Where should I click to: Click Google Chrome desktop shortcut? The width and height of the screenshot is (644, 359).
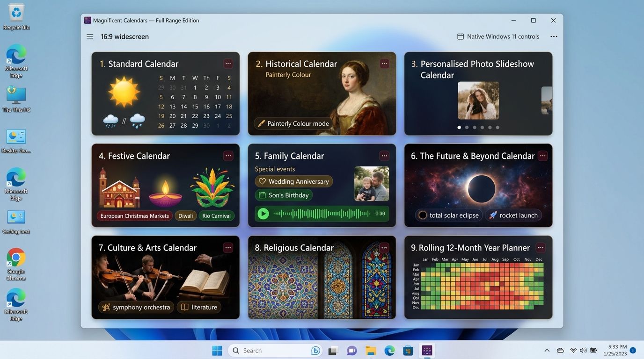tap(16, 264)
